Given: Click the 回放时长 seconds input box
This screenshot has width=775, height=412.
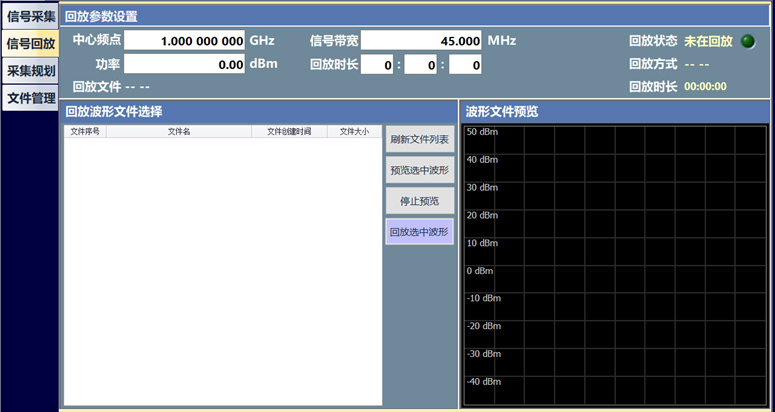Looking at the screenshot, I should pos(465,65).
